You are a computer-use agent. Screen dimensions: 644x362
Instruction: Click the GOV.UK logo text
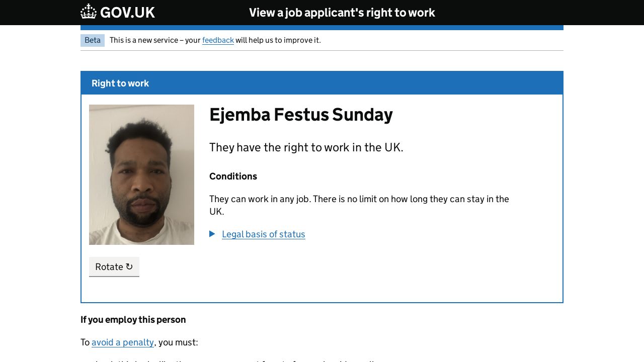[127, 13]
